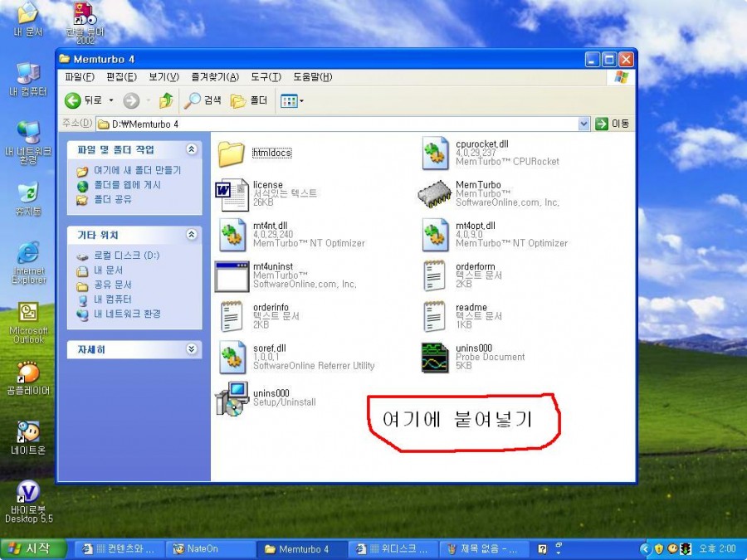Image resolution: width=747 pixels, height=560 pixels.
Task: Open the 검색 search pane
Action: point(203,100)
